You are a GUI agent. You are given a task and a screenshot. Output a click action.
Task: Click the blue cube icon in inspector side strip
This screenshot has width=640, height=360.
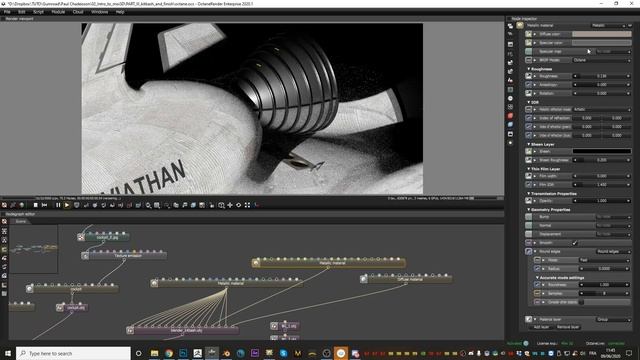pyautogui.click(x=510, y=125)
